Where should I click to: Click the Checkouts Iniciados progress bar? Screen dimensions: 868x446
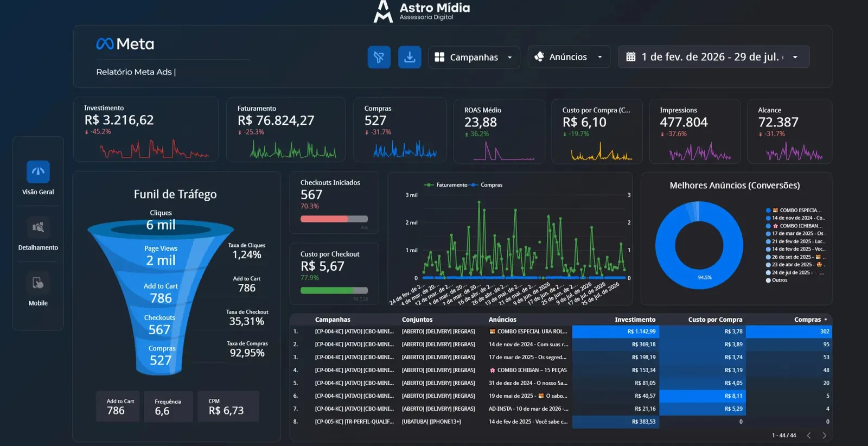pos(334,219)
